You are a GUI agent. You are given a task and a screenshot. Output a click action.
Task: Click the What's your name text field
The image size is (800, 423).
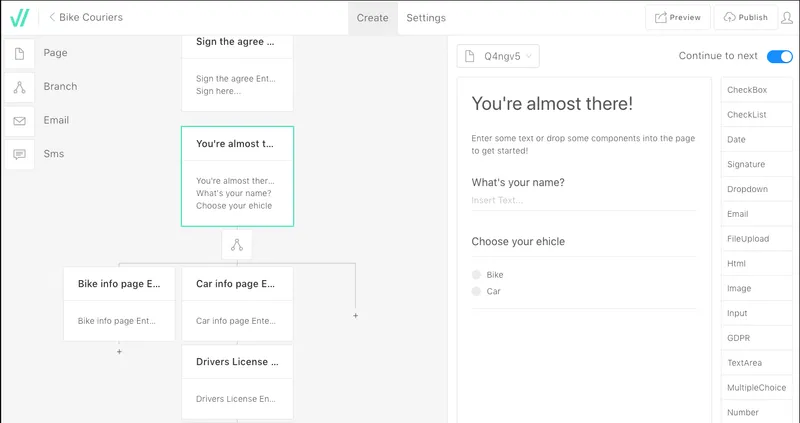[584, 201]
